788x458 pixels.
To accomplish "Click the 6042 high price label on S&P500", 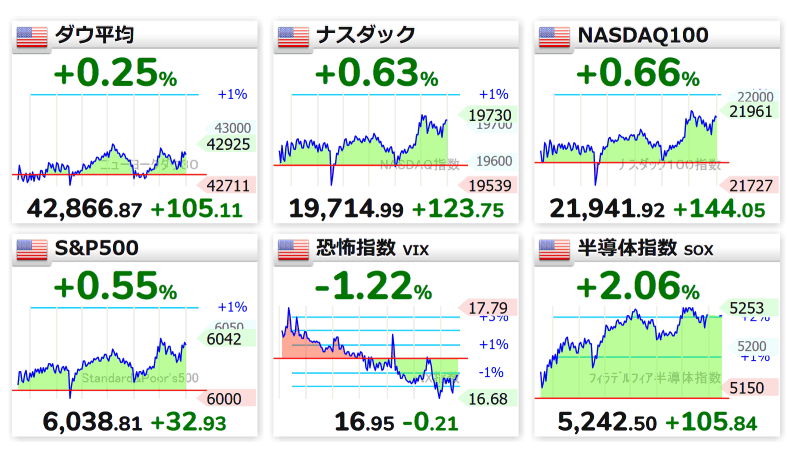I will pyautogui.click(x=224, y=339).
